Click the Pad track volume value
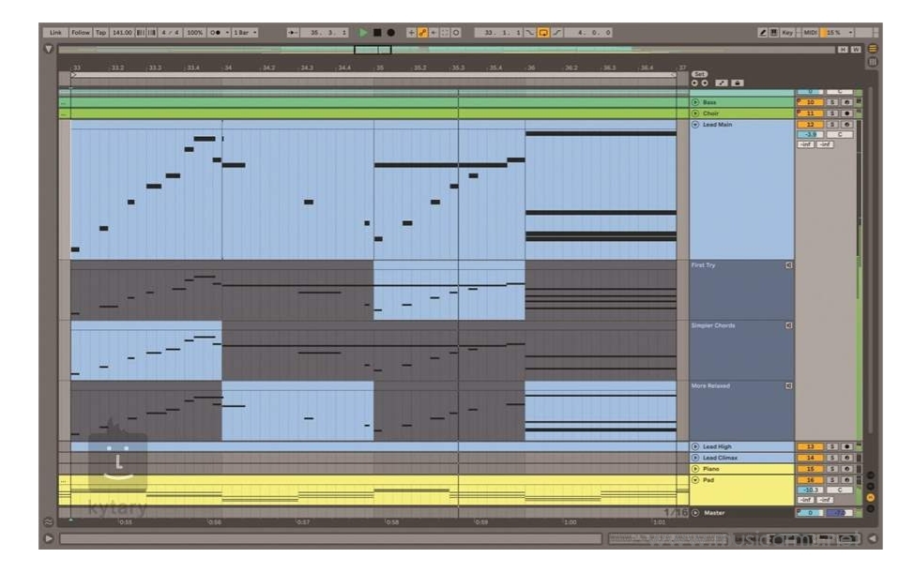The width and height of the screenshot is (914, 588). (x=809, y=490)
